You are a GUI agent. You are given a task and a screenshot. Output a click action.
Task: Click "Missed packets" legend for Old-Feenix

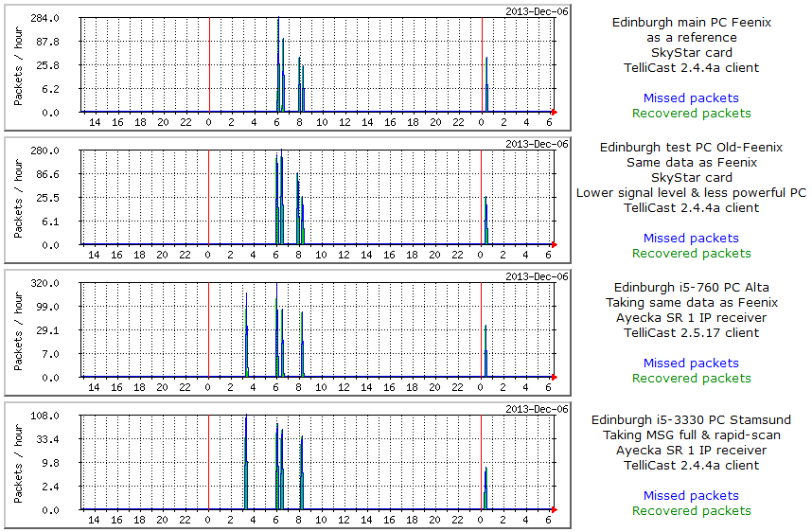[691, 238]
